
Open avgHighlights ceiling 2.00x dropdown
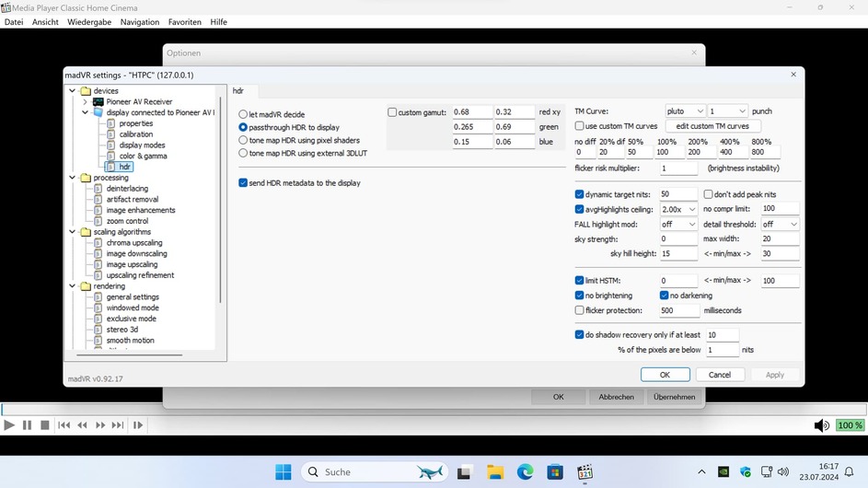pyautogui.click(x=678, y=209)
